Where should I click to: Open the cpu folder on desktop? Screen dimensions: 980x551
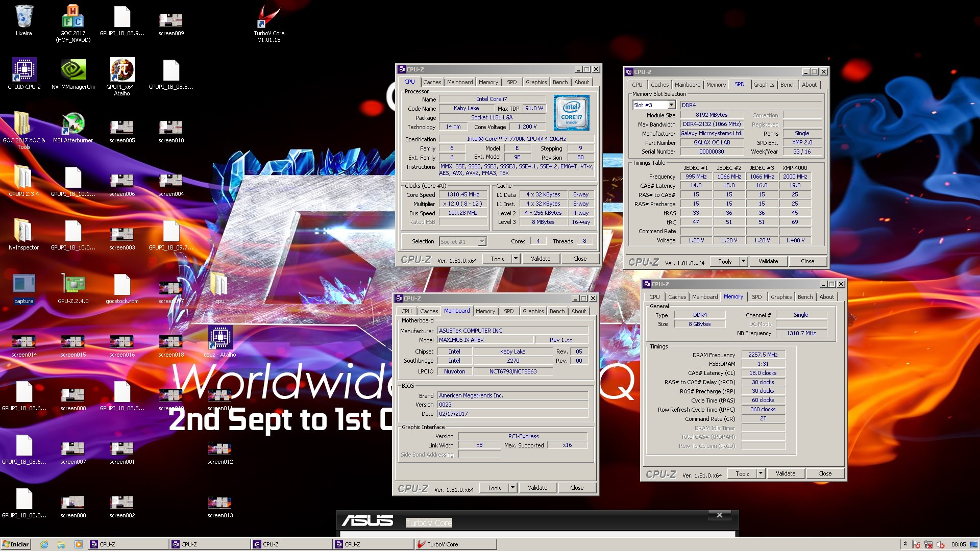pyautogui.click(x=219, y=288)
